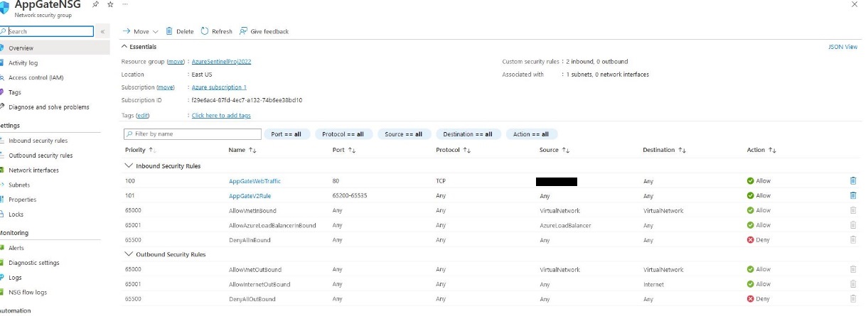
Task: Open the AzureSentinelProj2022 resource group link
Action: 221,62
